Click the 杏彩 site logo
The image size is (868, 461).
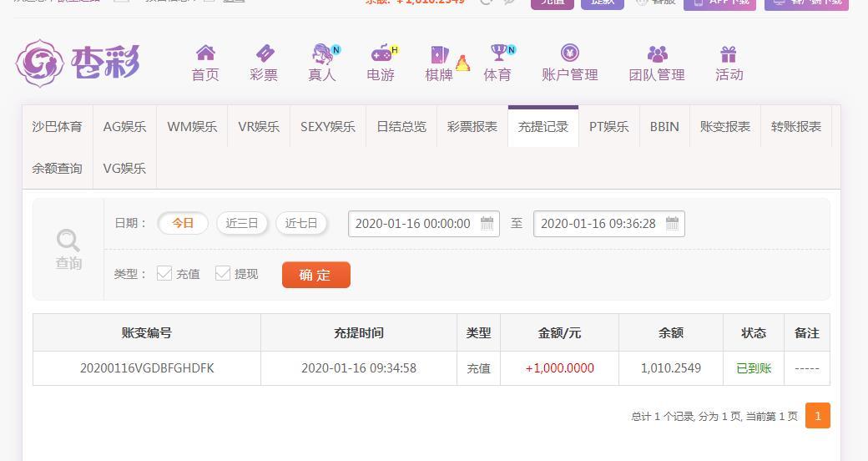coord(78,63)
